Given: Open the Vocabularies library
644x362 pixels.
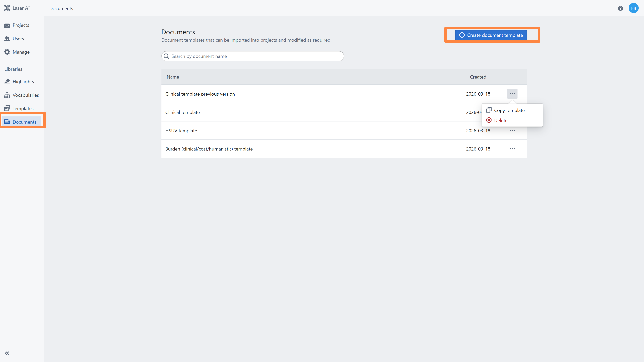Looking at the screenshot, I should point(25,95).
